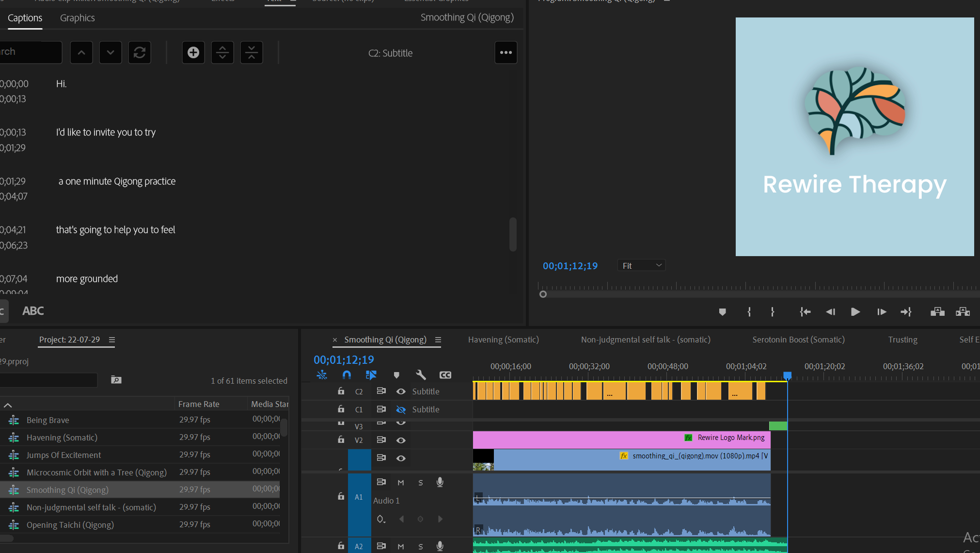This screenshot has height=553, width=980.
Task: Toggle Linked Selection in timeline
Action: tap(371, 375)
